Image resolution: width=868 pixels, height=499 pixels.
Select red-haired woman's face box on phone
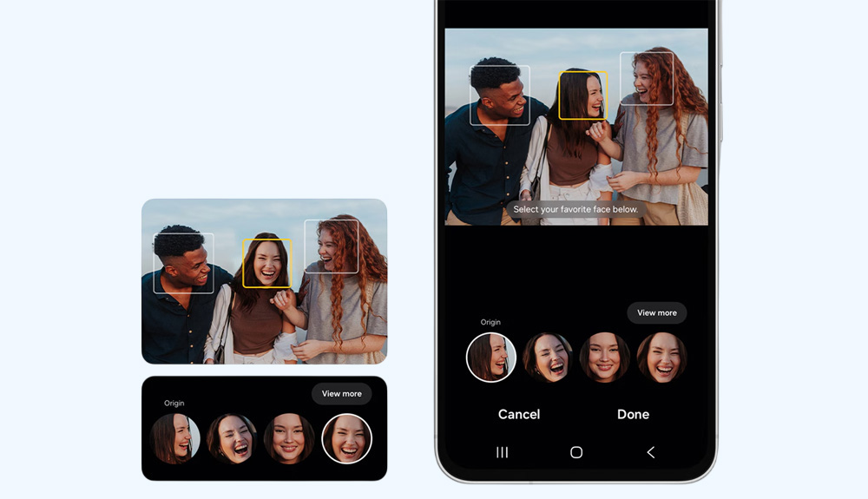pos(647,79)
